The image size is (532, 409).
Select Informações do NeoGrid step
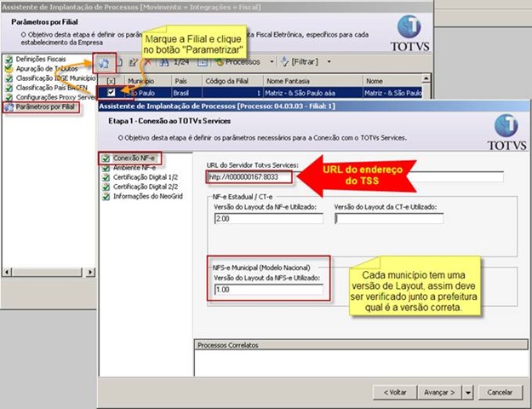pos(148,196)
